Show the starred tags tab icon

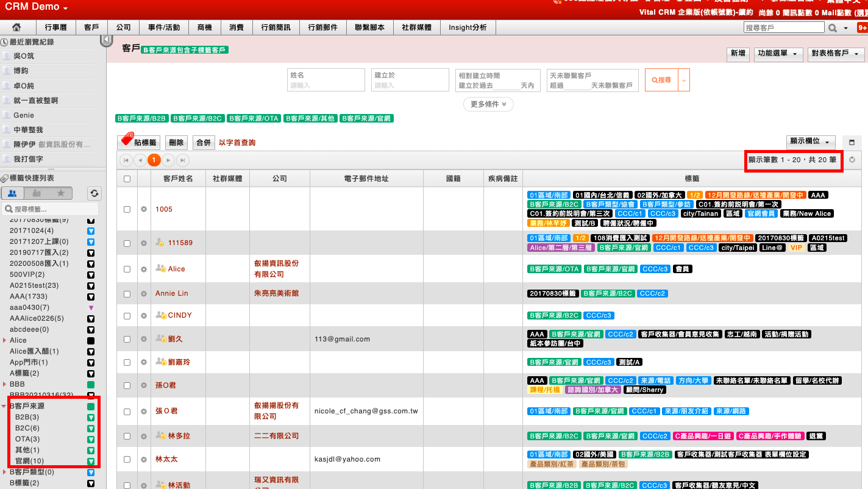(x=60, y=193)
